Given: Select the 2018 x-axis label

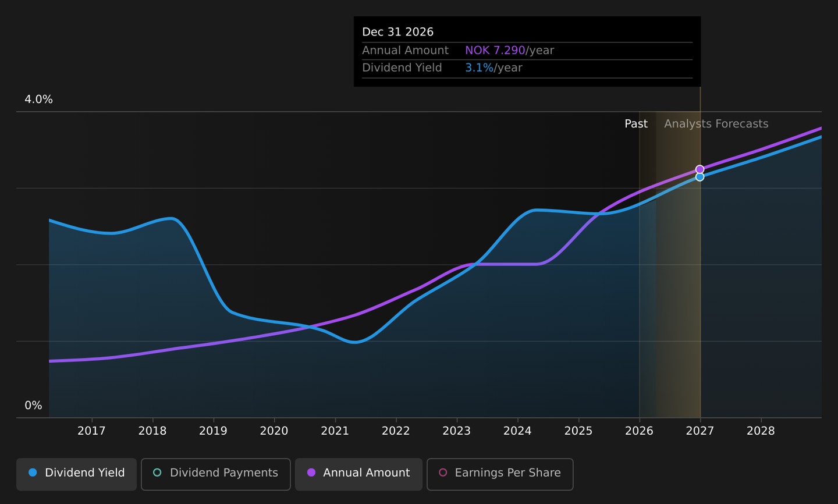Looking at the screenshot, I should pyautogui.click(x=152, y=431).
